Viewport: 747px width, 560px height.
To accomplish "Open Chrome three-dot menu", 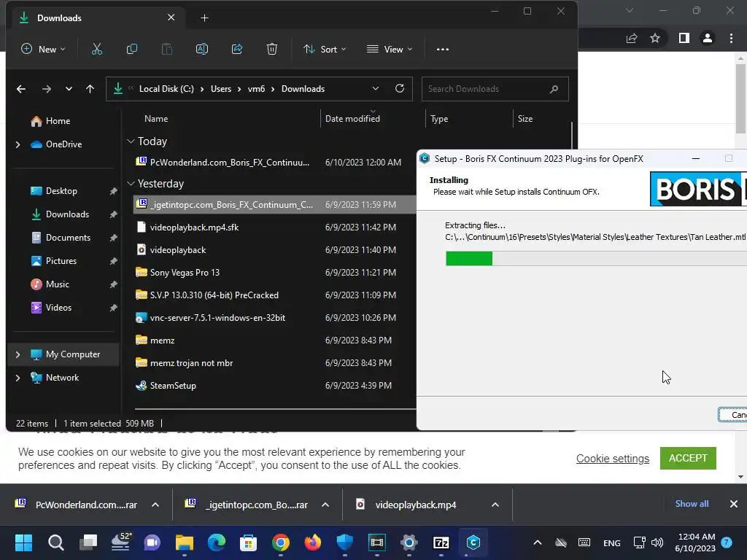I will 731,38.
